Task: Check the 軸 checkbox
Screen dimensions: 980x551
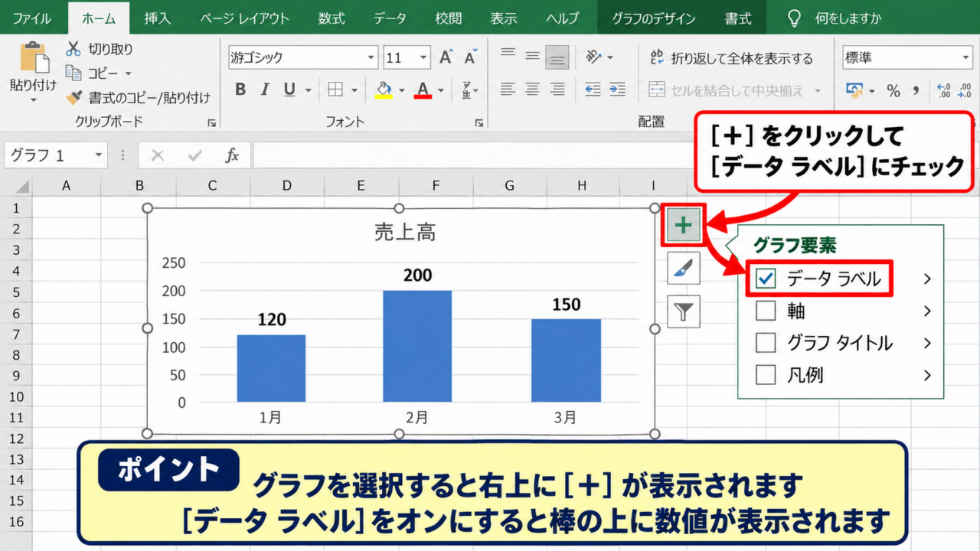Action: (766, 311)
